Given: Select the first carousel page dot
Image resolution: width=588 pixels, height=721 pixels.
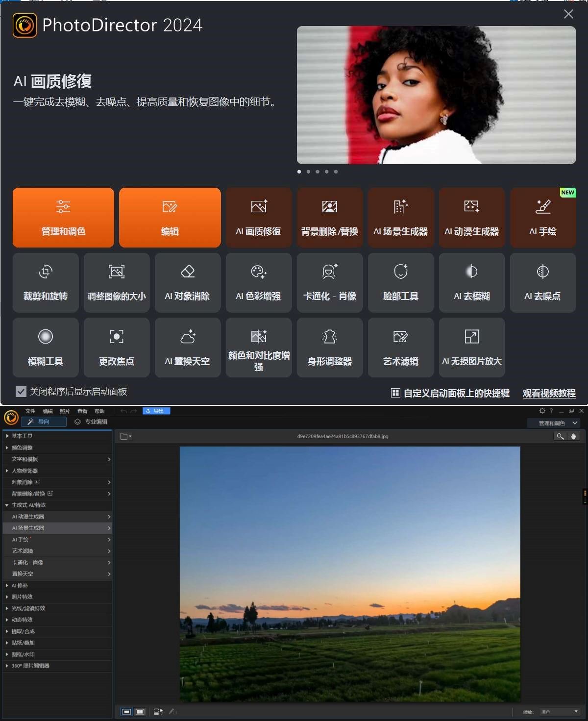Looking at the screenshot, I should [x=299, y=172].
